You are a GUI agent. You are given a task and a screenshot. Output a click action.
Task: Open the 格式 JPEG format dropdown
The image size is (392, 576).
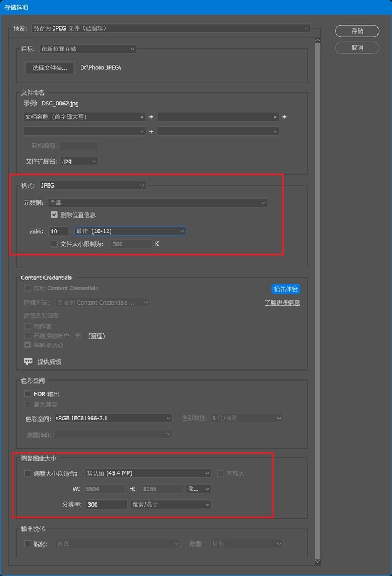coord(92,185)
